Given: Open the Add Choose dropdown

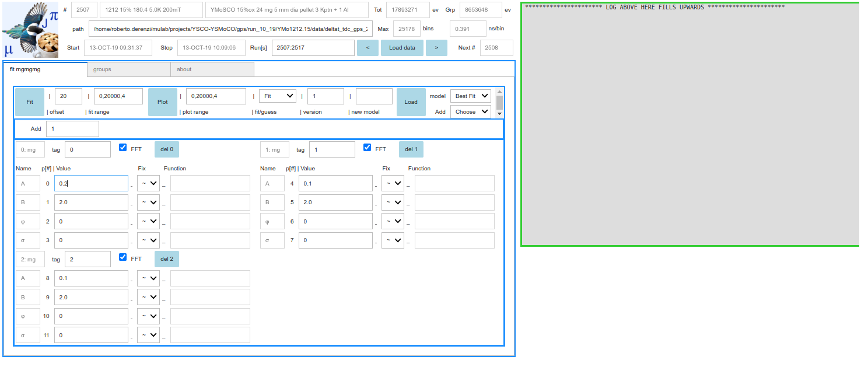Looking at the screenshot, I should 471,111.
